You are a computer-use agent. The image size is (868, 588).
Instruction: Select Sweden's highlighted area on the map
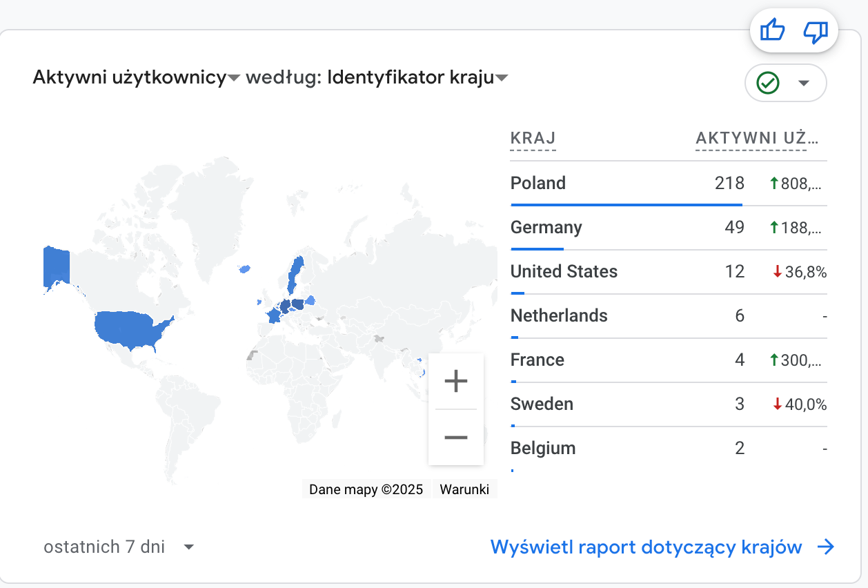(x=295, y=273)
